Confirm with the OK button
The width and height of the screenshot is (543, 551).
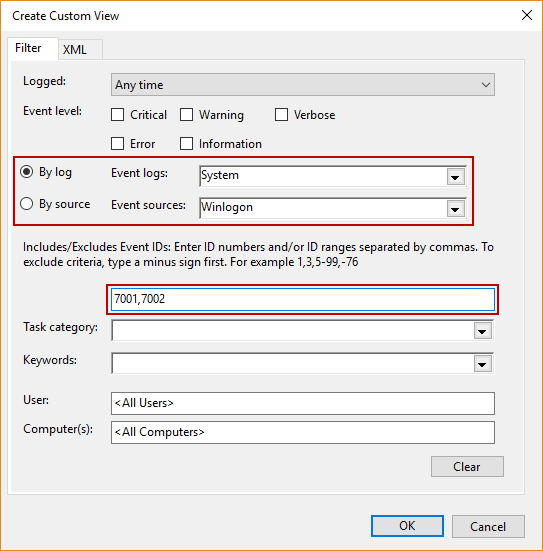pyautogui.click(x=407, y=526)
